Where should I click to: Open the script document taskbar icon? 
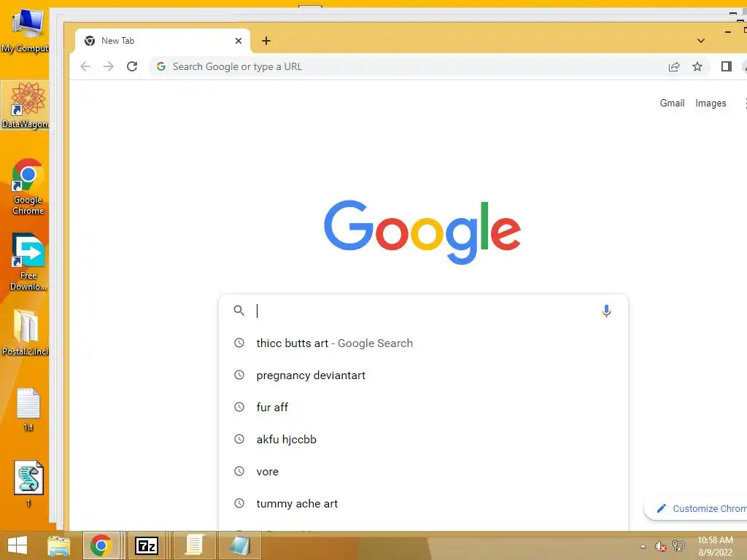[194, 545]
